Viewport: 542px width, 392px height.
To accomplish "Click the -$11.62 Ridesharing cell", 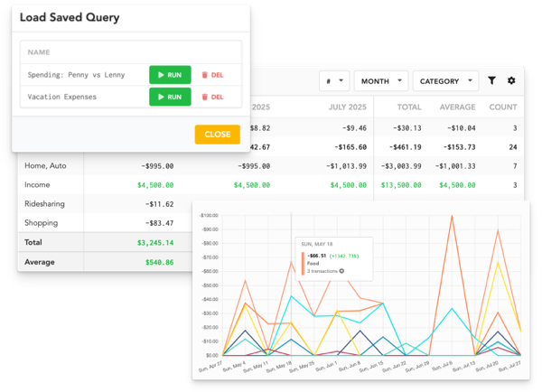I will (159, 204).
